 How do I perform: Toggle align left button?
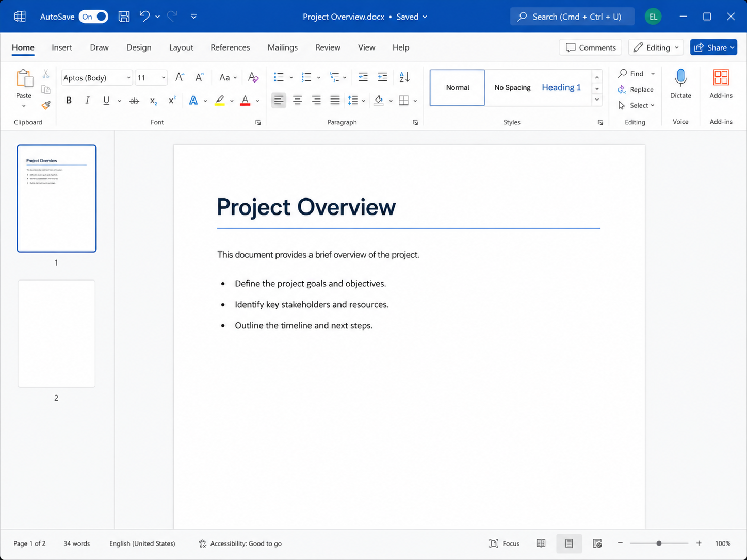(x=279, y=101)
